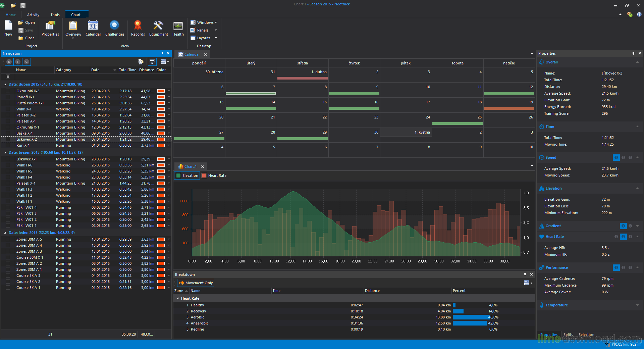Select Performance section option 1 icon
644x349 pixels.
[616, 267]
